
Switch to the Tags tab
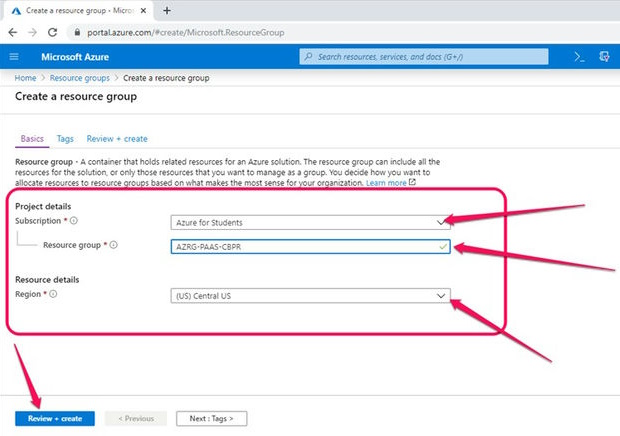click(65, 139)
